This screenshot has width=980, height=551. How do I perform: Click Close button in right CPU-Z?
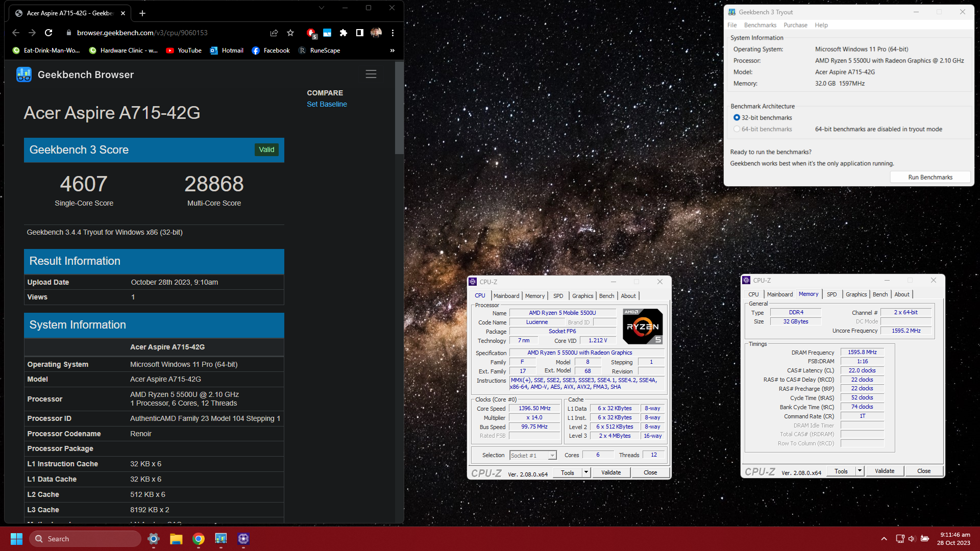tap(924, 471)
